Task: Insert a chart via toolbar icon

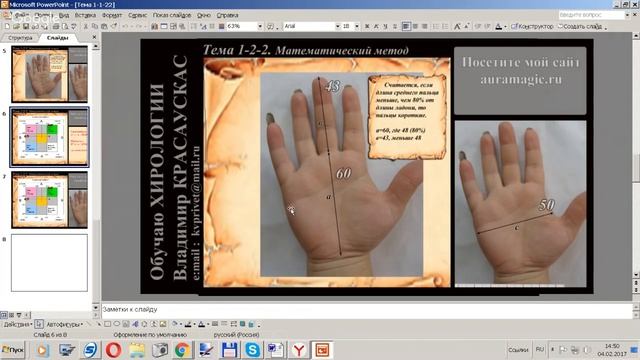Action: click(x=154, y=26)
